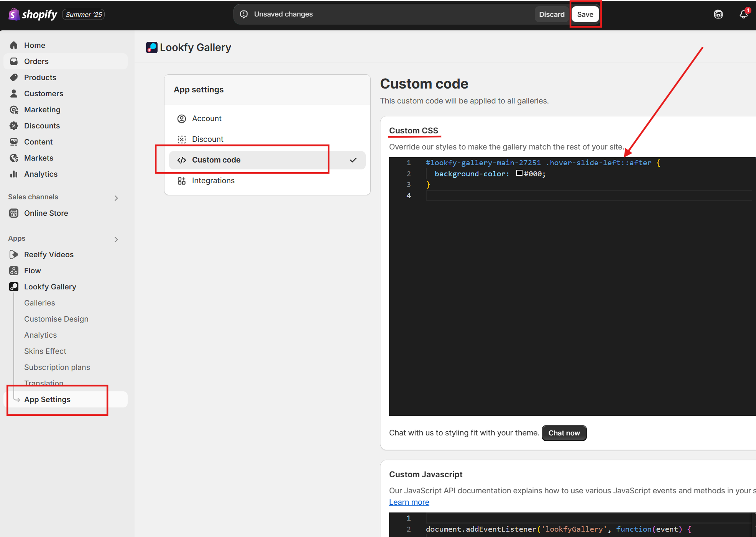The height and width of the screenshot is (537, 756).
Task: Click the Flow app icon
Action: tap(14, 271)
